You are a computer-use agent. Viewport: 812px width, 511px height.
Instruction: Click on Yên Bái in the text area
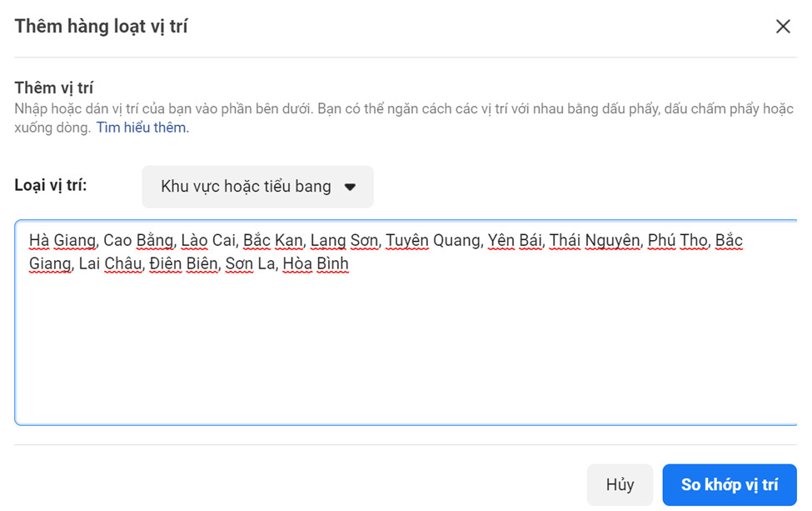click(514, 240)
